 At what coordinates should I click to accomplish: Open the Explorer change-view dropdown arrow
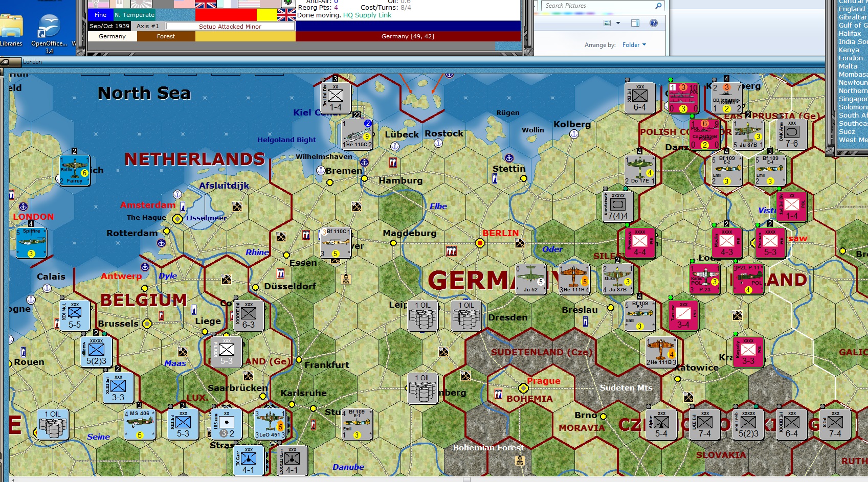point(618,23)
